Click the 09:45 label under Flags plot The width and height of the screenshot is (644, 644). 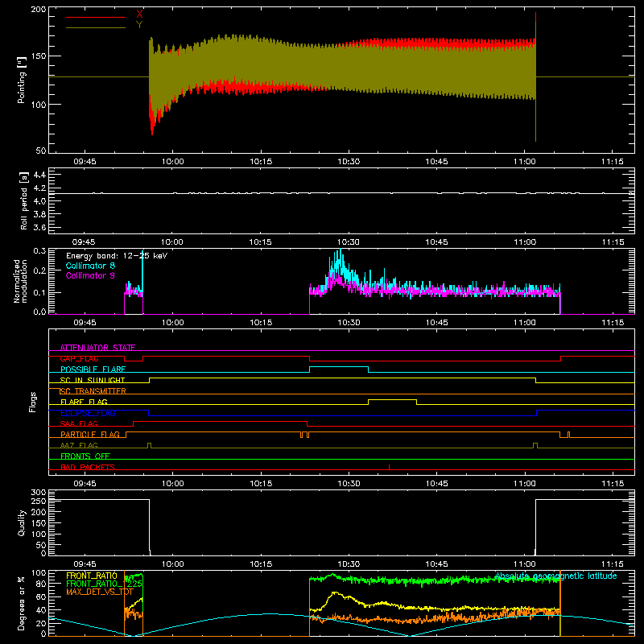pyautogui.click(x=85, y=484)
